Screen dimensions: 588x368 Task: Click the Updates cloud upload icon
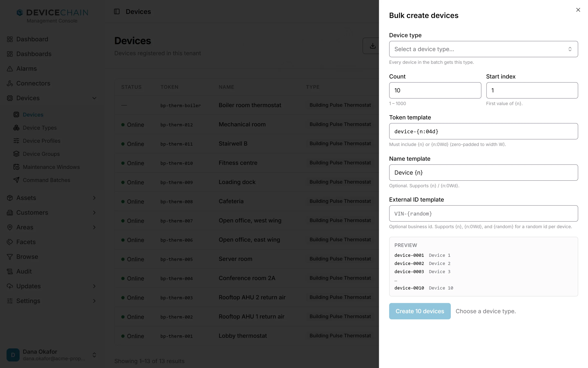coord(10,286)
